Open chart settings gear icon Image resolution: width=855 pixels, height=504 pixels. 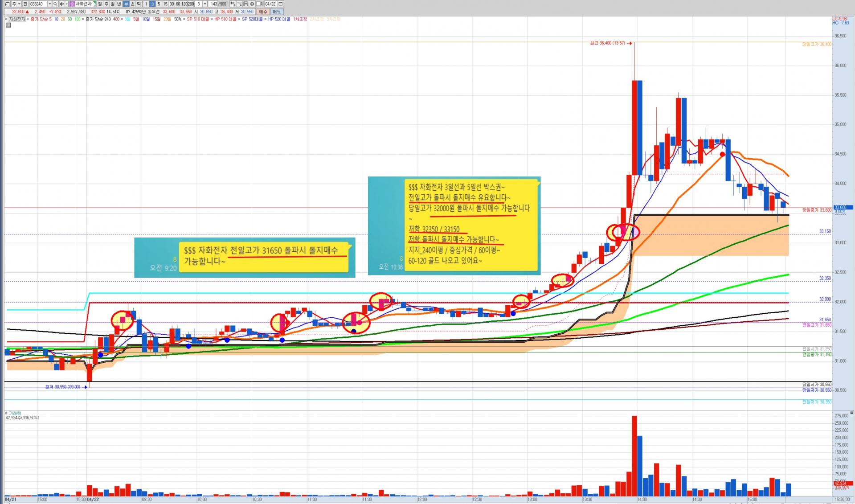click(252, 4)
